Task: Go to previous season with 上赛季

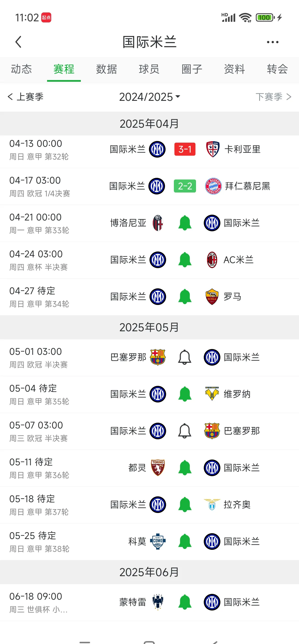Action: click(26, 97)
